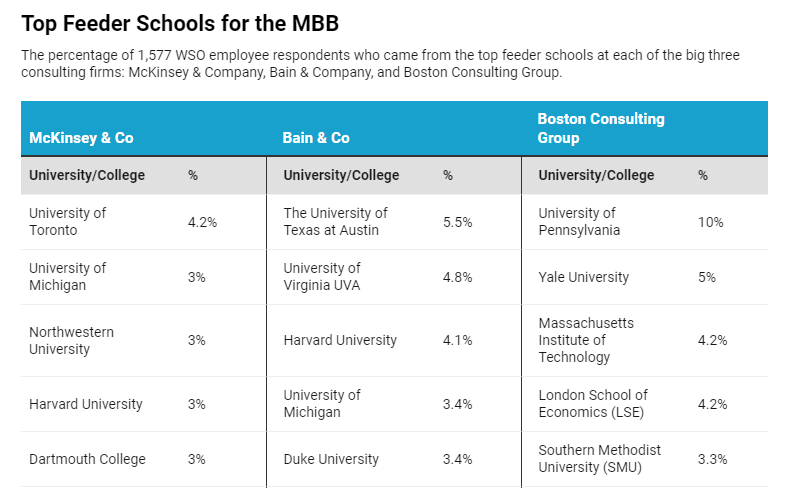790x488 pixels.
Task: Click the Dartmouth College cell
Action: pyautogui.click(x=87, y=459)
